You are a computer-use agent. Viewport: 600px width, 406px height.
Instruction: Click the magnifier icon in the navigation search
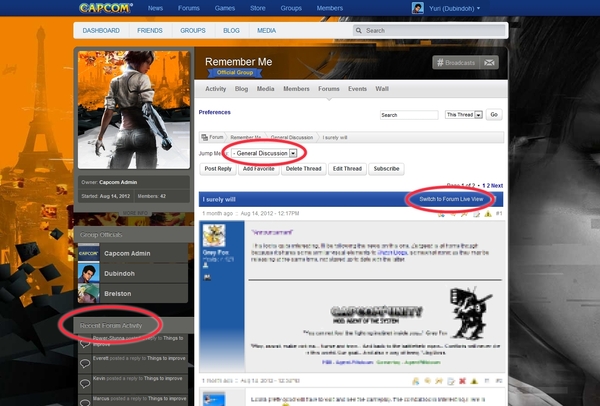pos(361,31)
